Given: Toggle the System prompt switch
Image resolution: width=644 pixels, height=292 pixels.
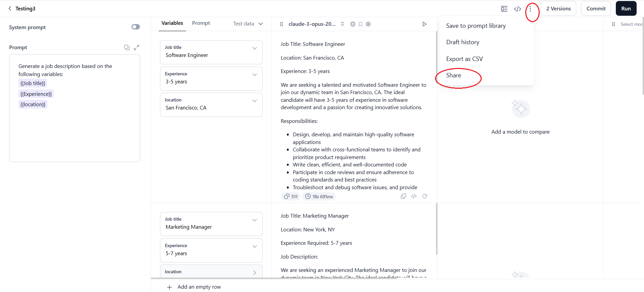Looking at the screenshot, I should (x=136, y=27).
